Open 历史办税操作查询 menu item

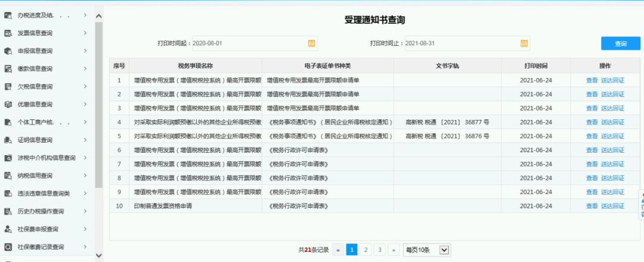(41, 211)
